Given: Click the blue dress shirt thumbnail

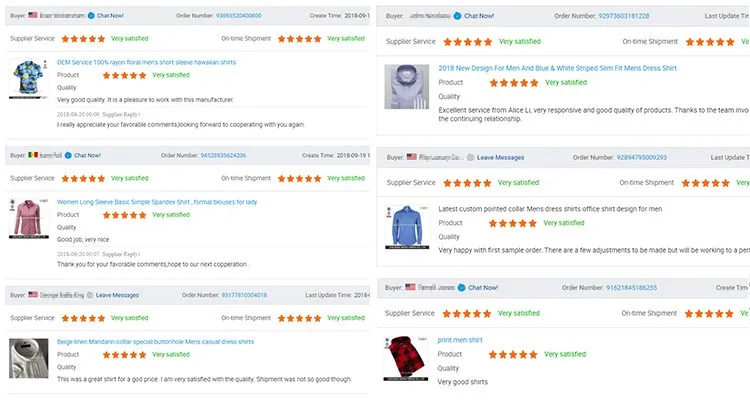Looking at the screenshot, I should click(x=405, y=224).
